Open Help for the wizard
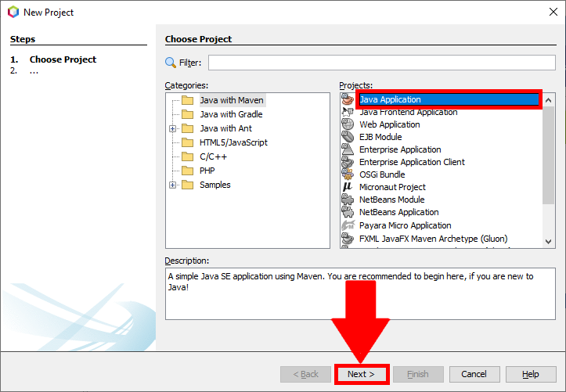 (531, 374)
